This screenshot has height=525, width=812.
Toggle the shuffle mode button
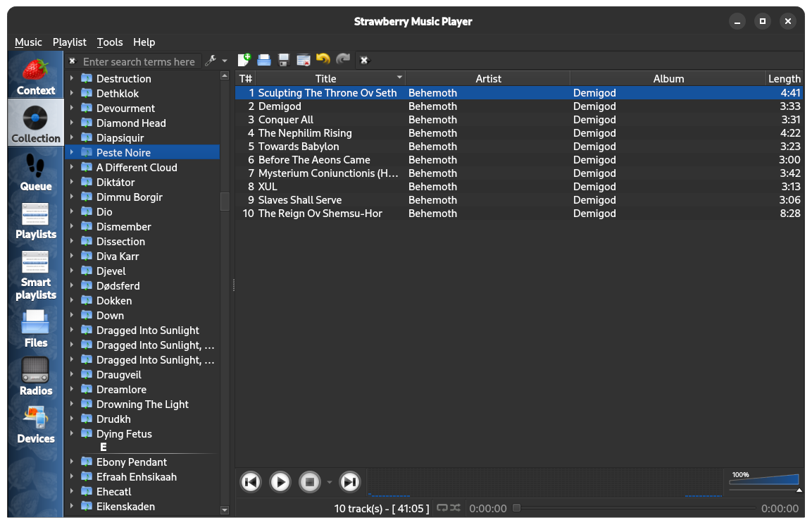pyautogui.click(x=455, y=508)
